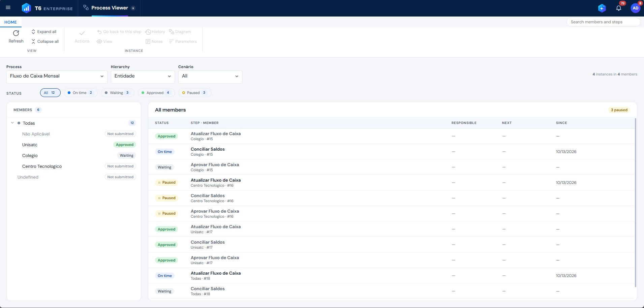Open the Cenário dropdown
Screen dimensions: 644x308
point(210,76)
